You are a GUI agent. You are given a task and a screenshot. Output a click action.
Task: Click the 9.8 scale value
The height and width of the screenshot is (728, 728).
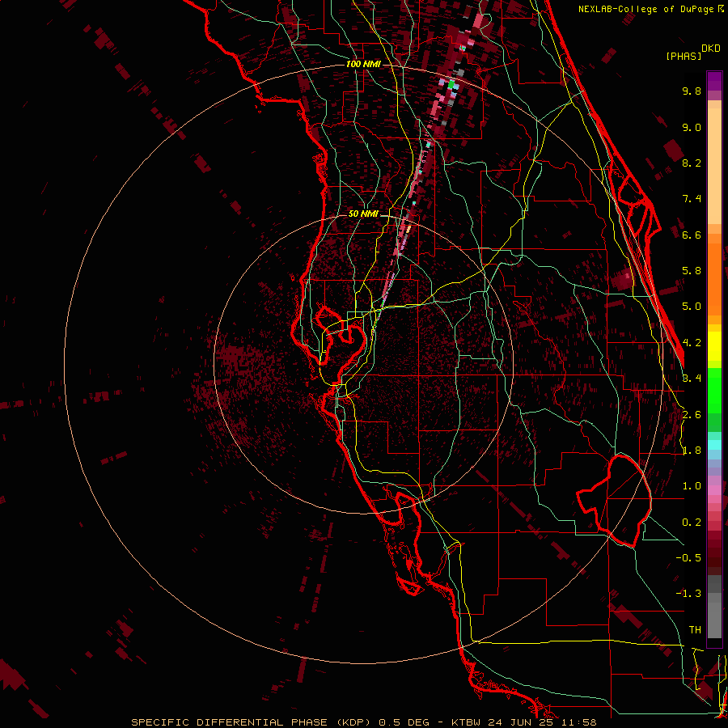[x=692, y=91]
